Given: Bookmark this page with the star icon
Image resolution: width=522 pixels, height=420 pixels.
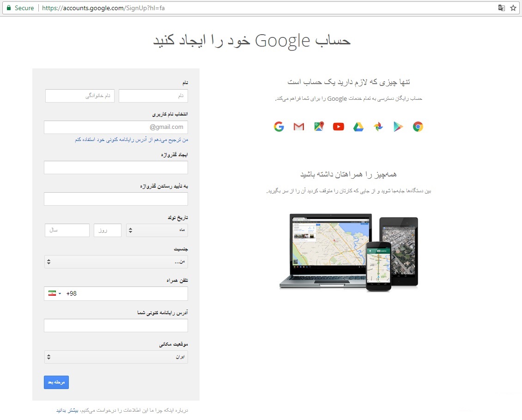Looking at the screenshot, I should pos(513,8).
